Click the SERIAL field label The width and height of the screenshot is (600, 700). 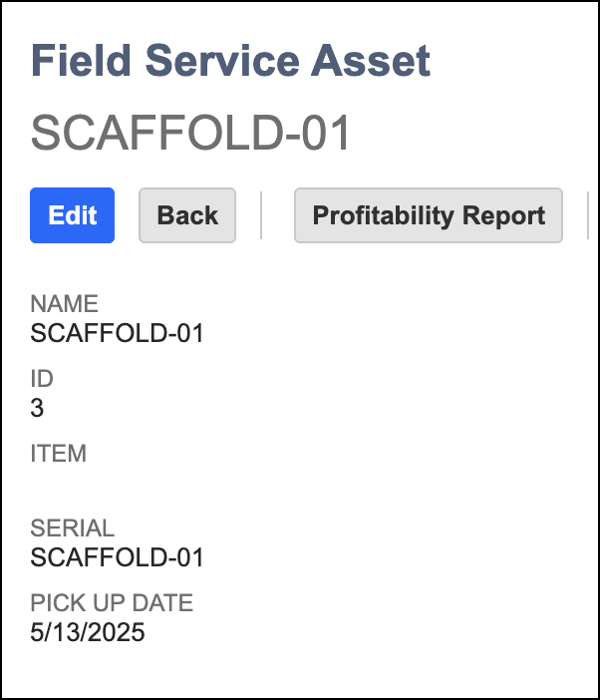pos(73,528)
